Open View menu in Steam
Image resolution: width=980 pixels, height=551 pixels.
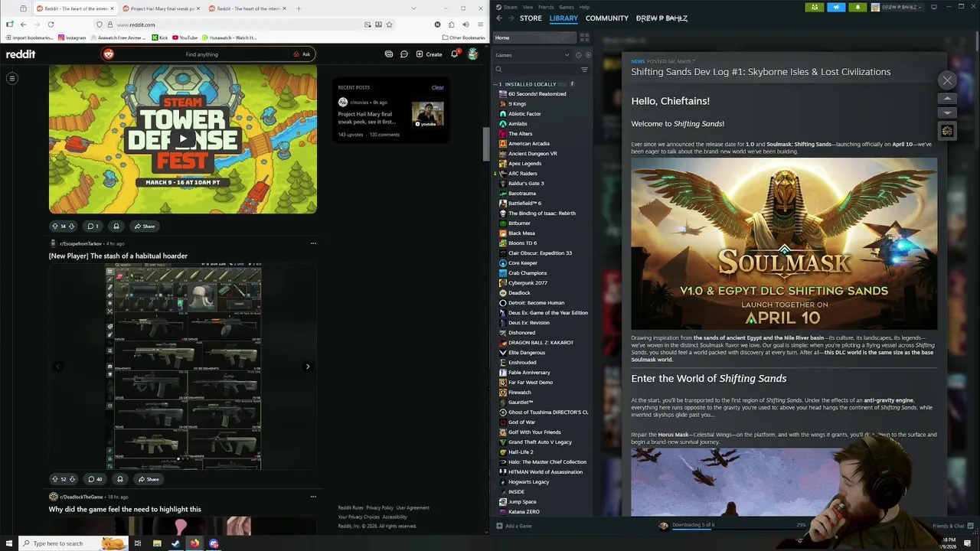pyautogui.click(x=528, y=7)
